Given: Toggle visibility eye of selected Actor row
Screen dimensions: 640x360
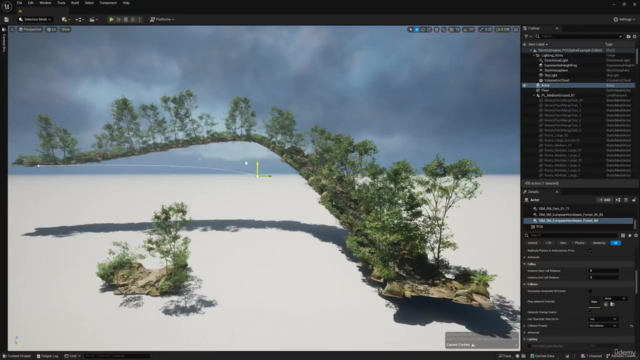Looking at the screenshot, I should pos(525,85).
